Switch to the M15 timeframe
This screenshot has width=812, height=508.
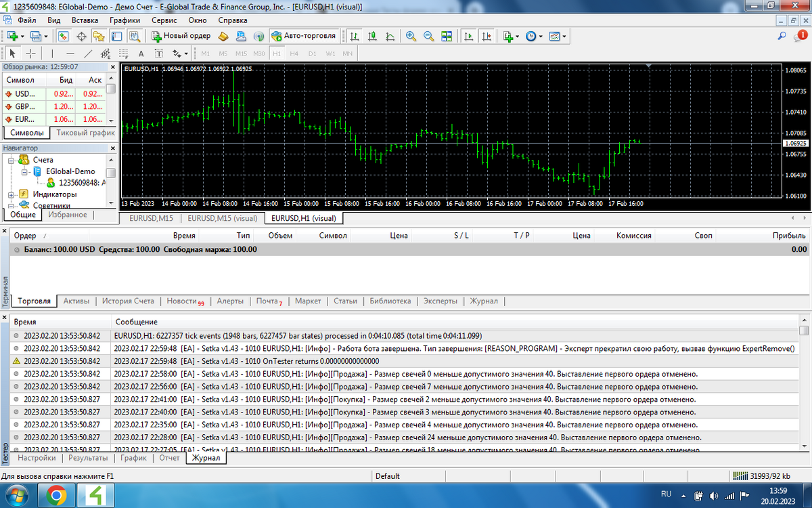(x=241, y=54)
